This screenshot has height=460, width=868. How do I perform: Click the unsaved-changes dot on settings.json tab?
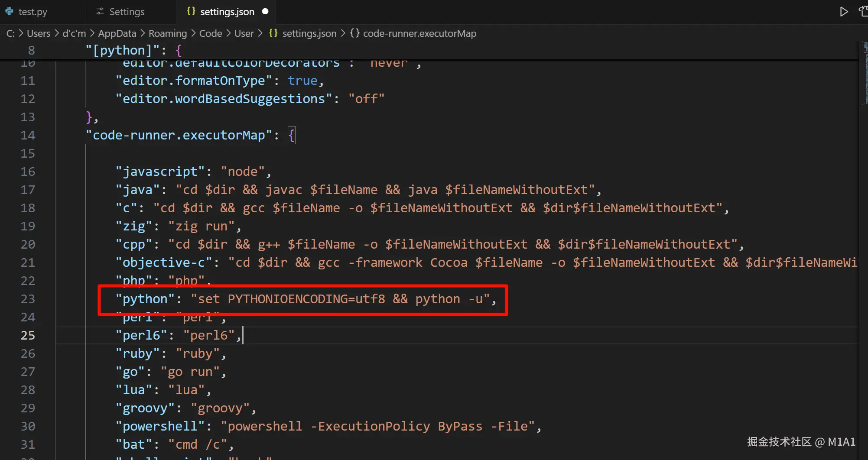265,12
